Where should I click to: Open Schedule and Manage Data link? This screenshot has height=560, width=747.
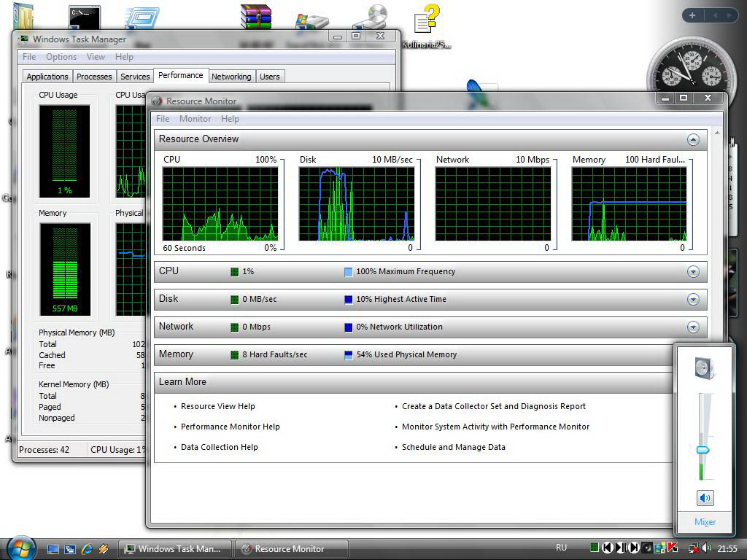coord(454,447)
